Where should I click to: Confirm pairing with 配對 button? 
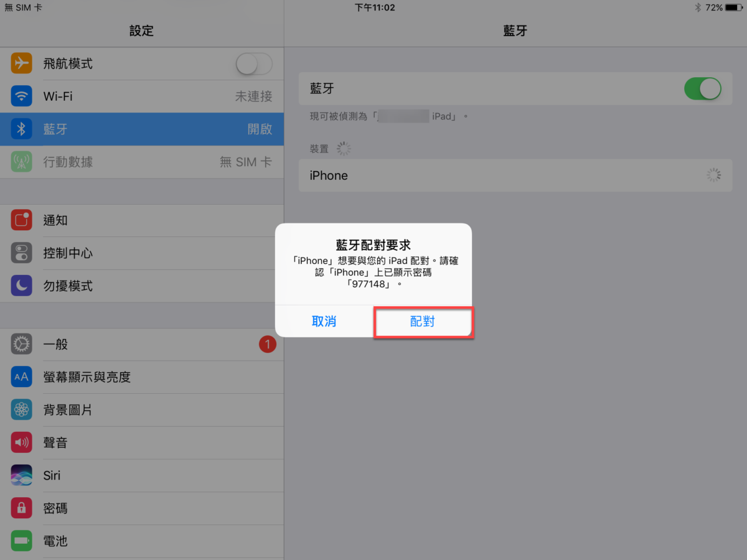point(423,322)
